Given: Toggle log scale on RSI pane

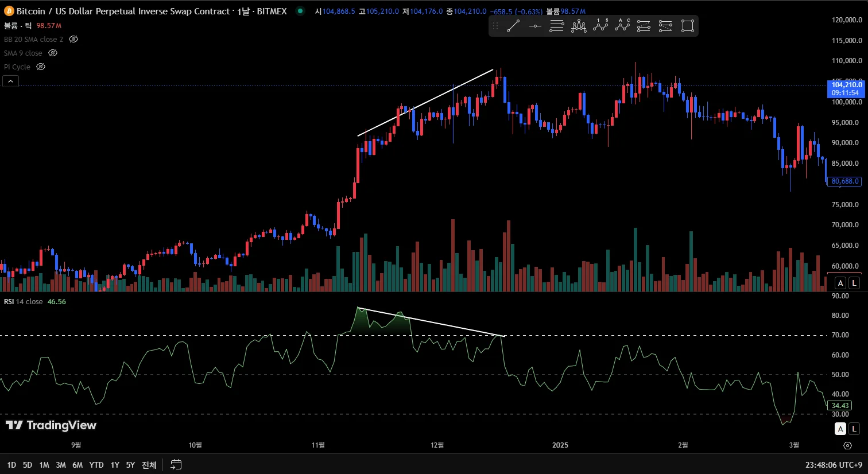Looking at the screenshot, I should [x=854, y=429].
